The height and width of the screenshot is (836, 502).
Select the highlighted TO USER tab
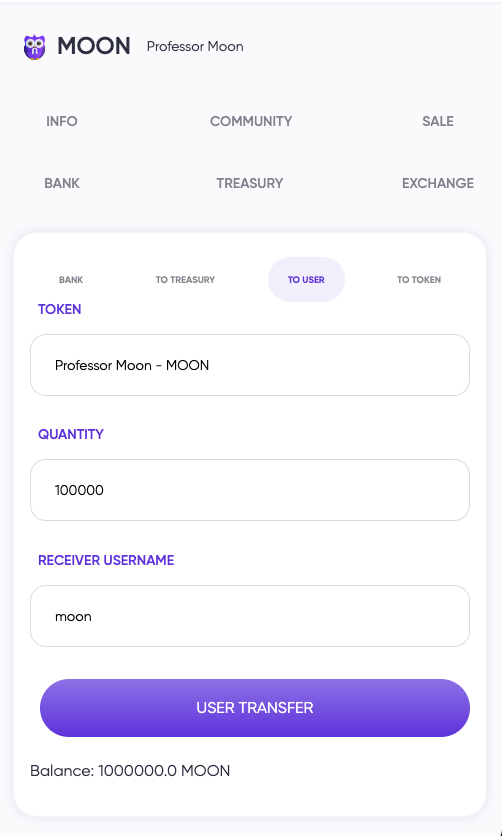pyautogui.click(x=306, y=279)
